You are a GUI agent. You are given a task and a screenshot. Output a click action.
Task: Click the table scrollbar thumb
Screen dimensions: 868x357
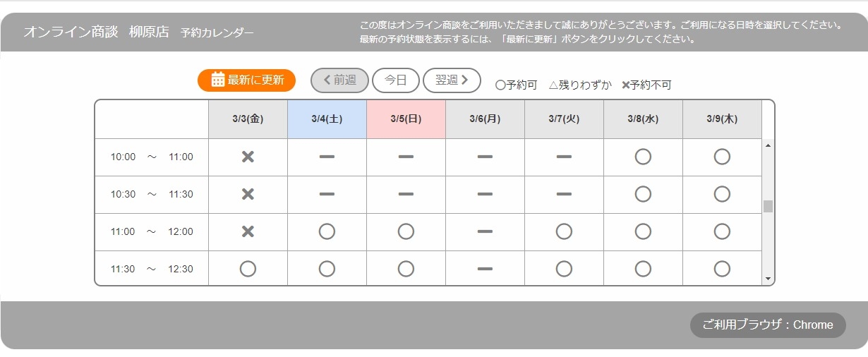(768, 206)
